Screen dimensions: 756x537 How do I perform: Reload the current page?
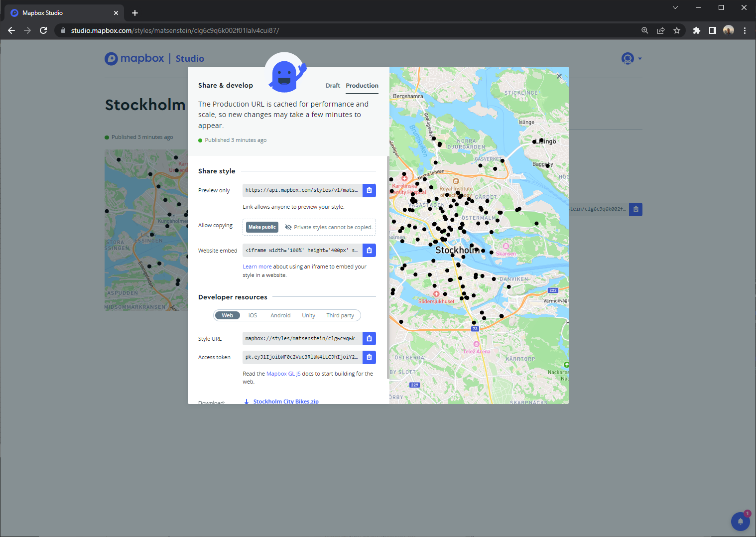tap(43, 30)
